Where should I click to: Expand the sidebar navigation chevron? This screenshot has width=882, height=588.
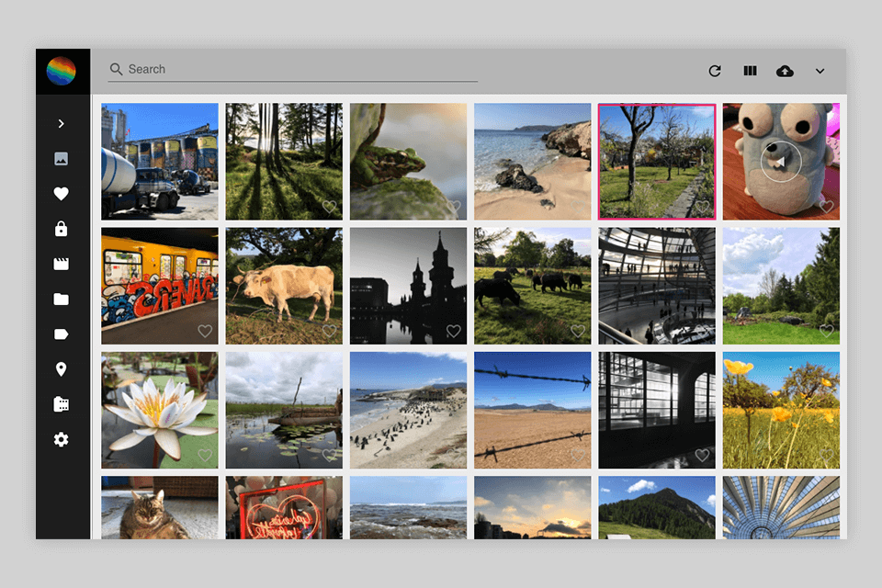(62, 123)
